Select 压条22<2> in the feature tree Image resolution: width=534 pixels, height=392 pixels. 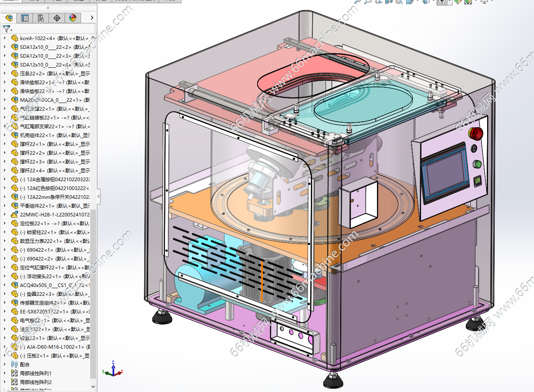pos(33,73)
